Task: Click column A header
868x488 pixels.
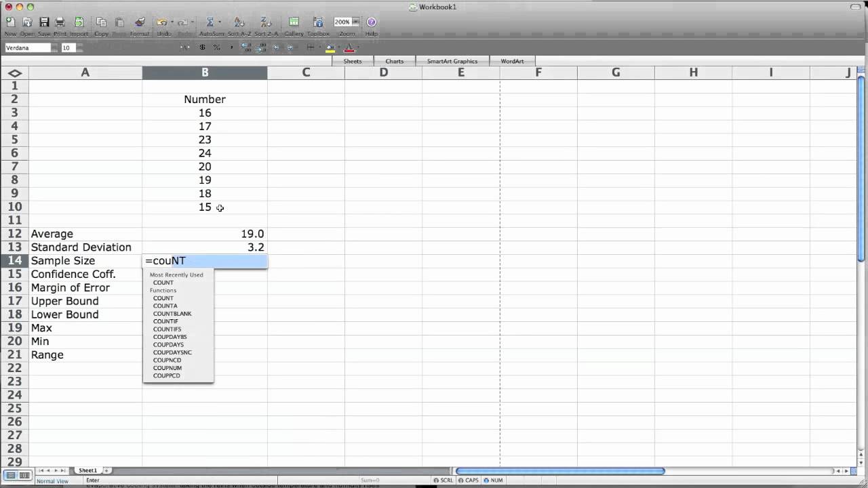Action: [85, 73]
